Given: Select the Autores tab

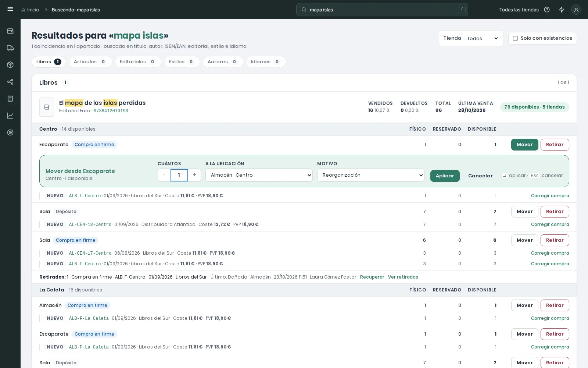Looking at the screenshot, I should pos(223,62).
